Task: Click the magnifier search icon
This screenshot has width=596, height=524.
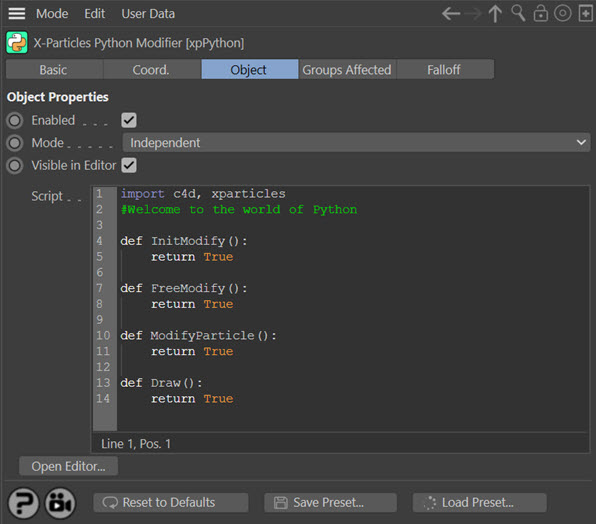Action: (x=518, y=13)
